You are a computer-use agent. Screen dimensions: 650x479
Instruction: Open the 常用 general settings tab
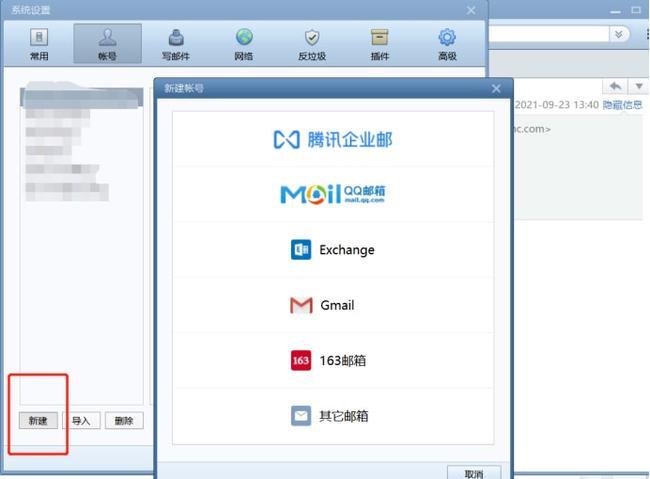(x=39, y=44)
